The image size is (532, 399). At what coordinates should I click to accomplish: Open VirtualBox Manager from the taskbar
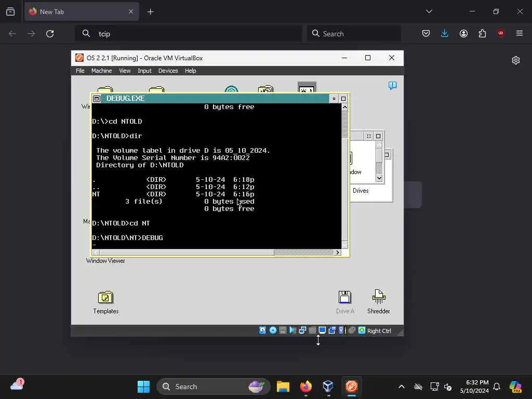click(x=328, y=387)
